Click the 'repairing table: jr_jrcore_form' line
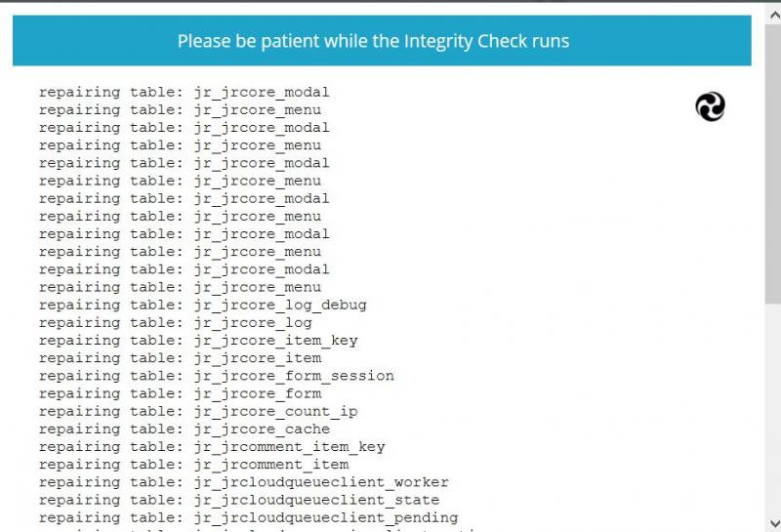 180,393
